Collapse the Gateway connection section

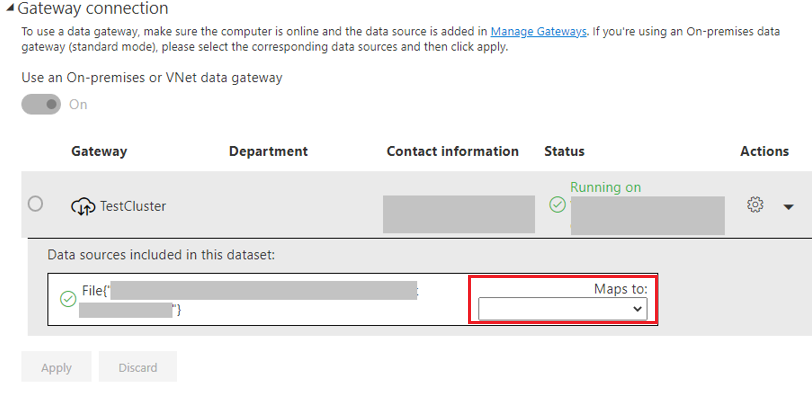coord(10,8)
